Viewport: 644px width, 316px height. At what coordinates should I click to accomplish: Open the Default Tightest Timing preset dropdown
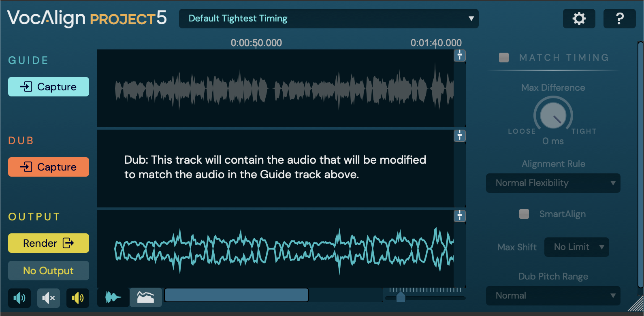tap(328, 19)
